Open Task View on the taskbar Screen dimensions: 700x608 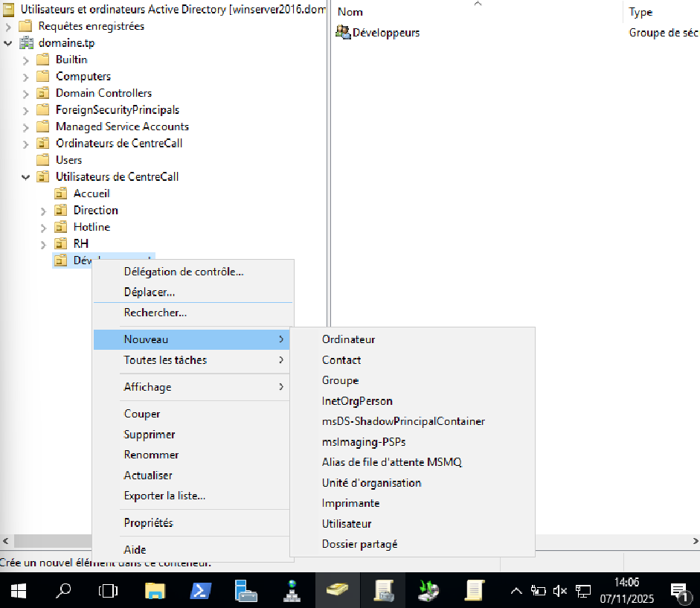pos(109,591)
